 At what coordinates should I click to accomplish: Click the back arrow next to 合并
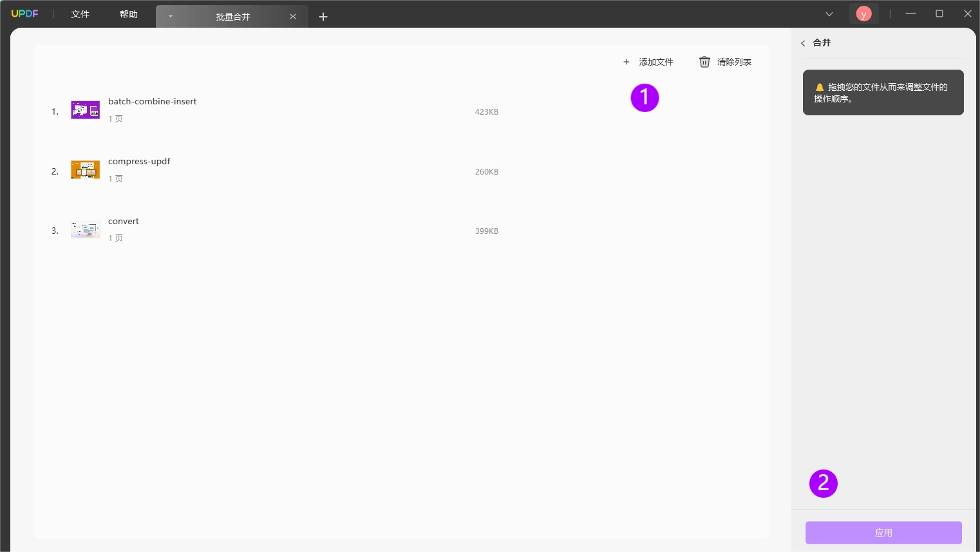(803, 43)
